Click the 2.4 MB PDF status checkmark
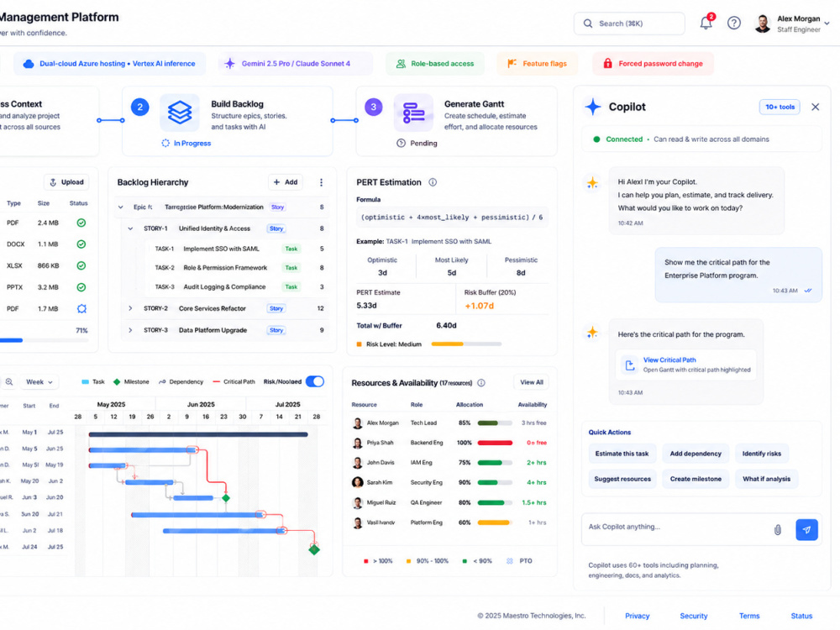This screenshot has height=630, width=840. [81, 223]
